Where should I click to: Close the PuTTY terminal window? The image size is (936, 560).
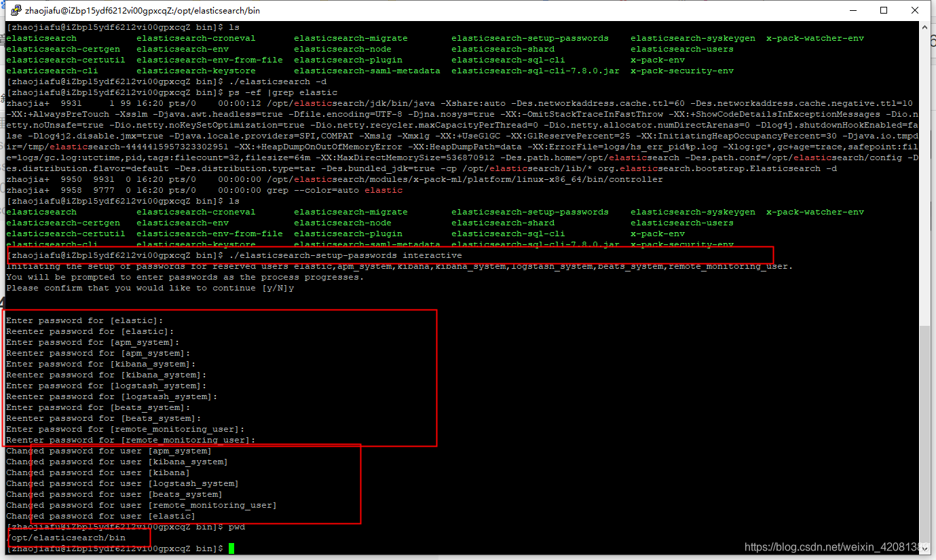(x=915, y=10)
